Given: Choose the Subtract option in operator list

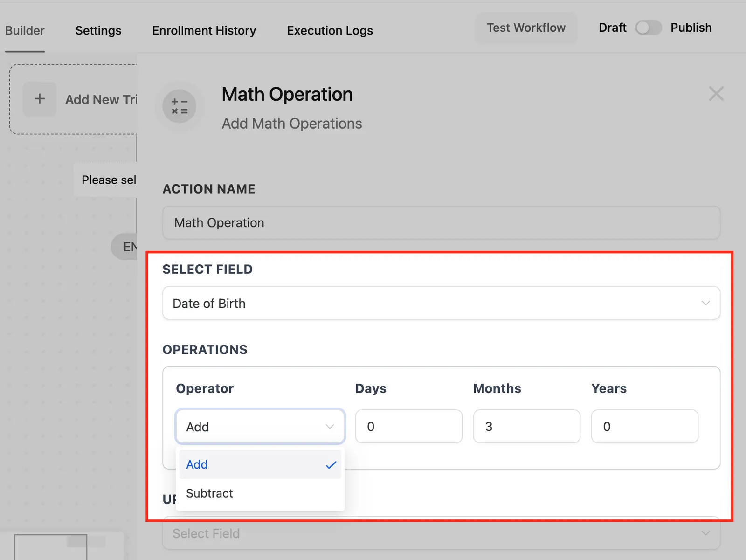Looking at the screenshot, I should tap(260, 493).
